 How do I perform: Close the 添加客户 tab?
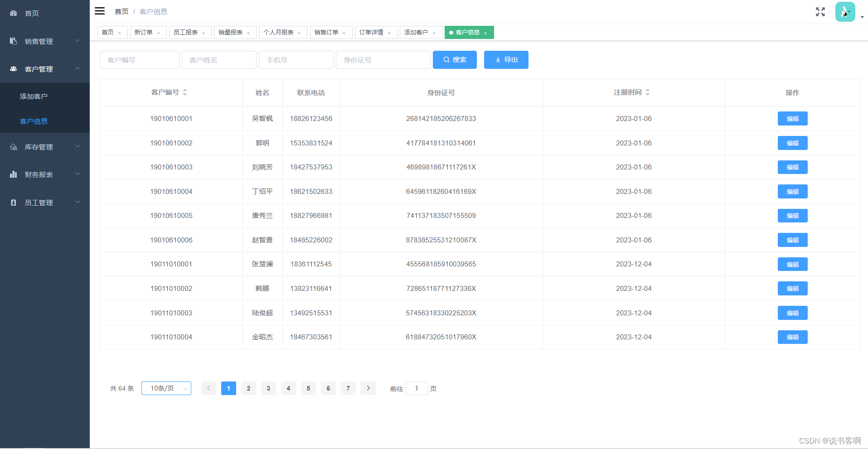(x=434, y=33)
